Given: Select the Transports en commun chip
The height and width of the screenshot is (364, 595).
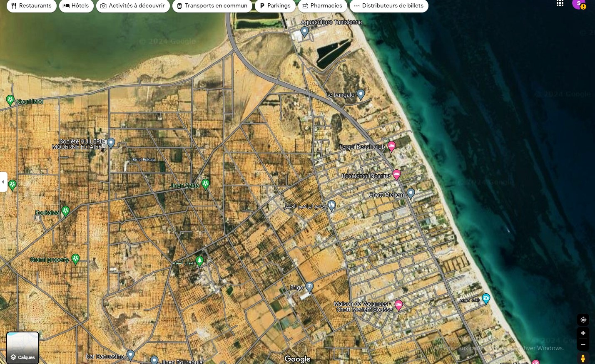Looking at the screenshot, I should 212,6.
